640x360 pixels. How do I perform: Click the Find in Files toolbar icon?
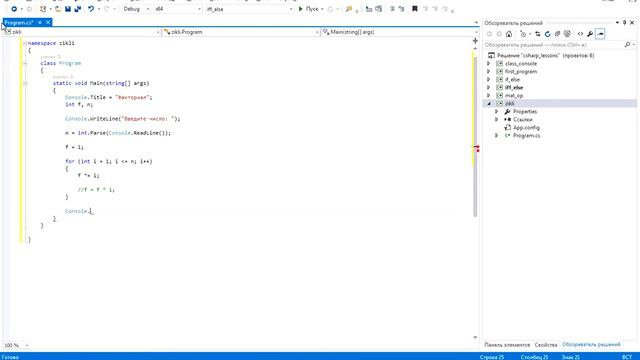point(349,9)
